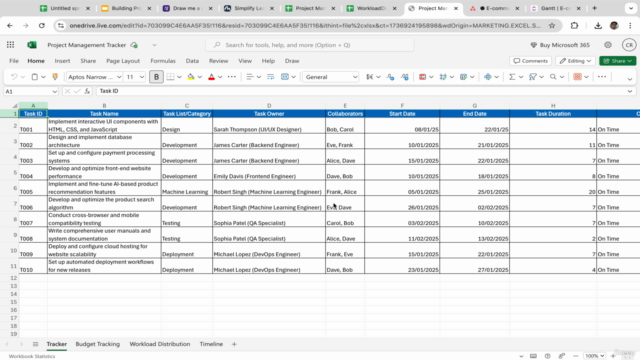This screenshot has width=640, height=360.
Task: Click the CR account avatar
Action: click(x=629, y=45)
